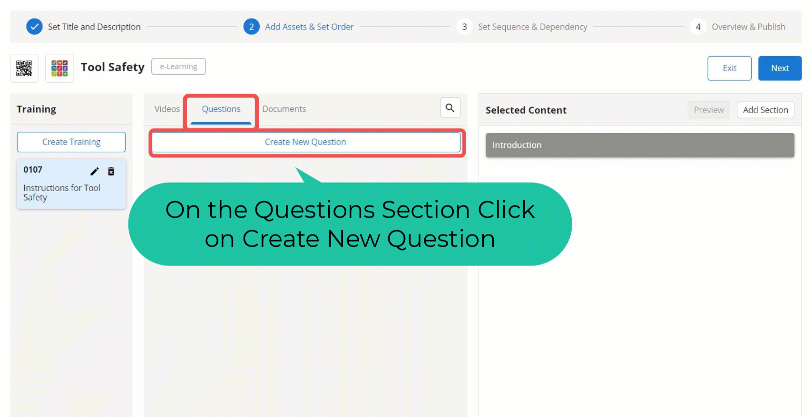Screen dimensions: 812x417
Task: Go to Set Title and Description step
Action: coord(94,27)
